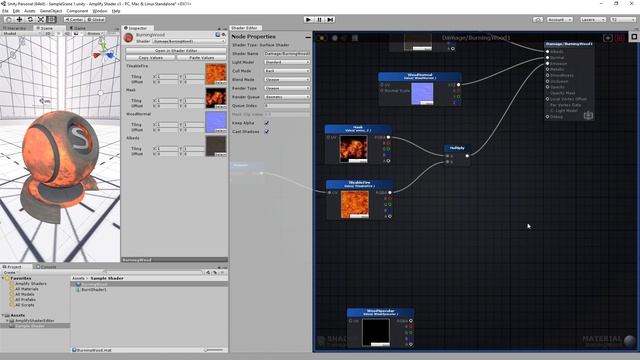Select the Hand tool in Unity toolbar
This screenshot has height=360, width=640.
9,19
